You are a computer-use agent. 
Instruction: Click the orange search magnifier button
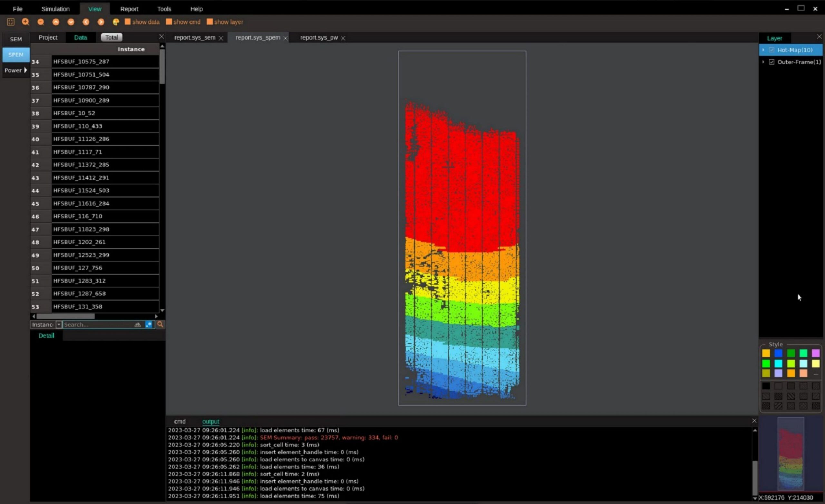coord(160,324)
